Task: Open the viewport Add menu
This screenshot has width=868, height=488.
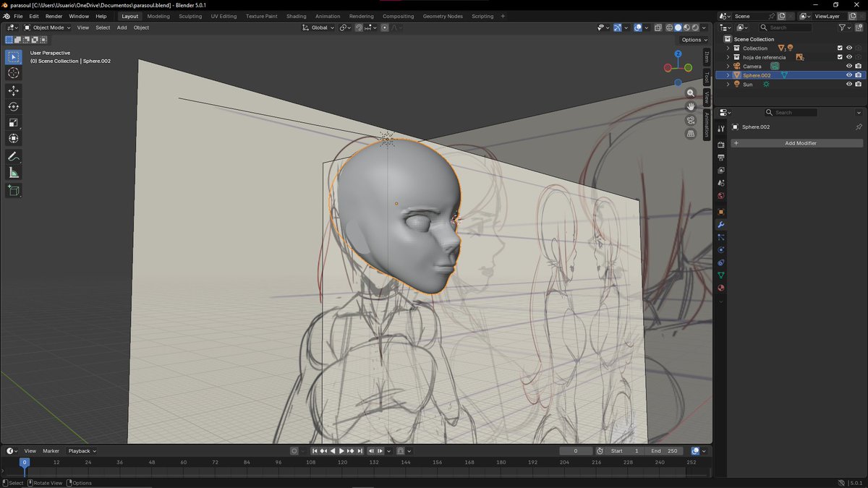Action: [122, 27]
